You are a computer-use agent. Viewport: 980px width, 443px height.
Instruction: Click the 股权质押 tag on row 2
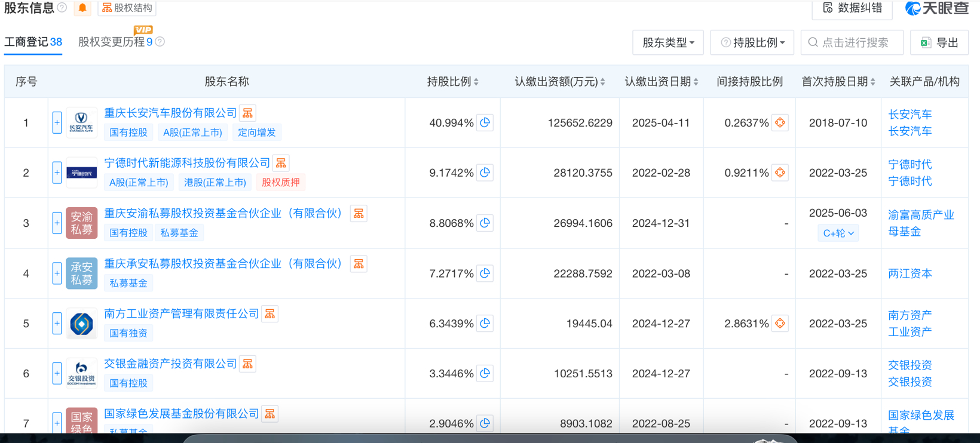[281, 182]
